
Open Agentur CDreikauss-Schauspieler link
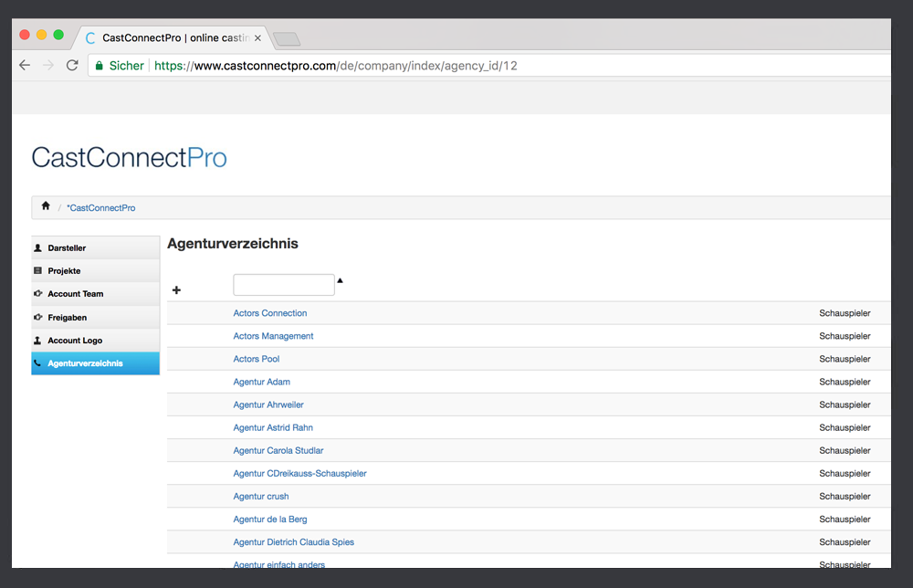299,473
